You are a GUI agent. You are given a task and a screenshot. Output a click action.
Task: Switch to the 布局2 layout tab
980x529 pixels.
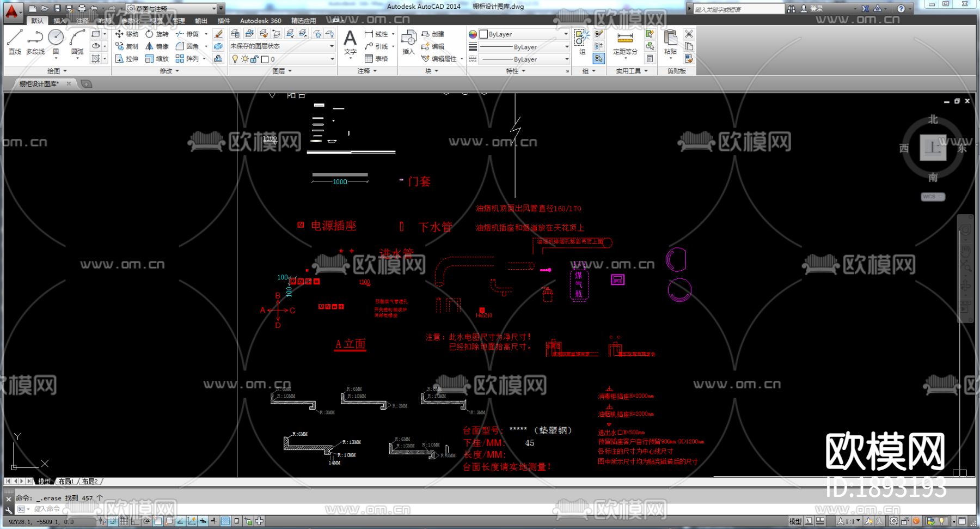click(x=90, y=482)
